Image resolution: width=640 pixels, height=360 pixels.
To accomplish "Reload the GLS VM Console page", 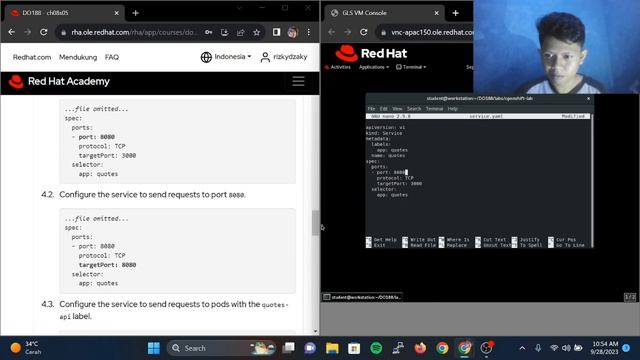I will 364,32.
